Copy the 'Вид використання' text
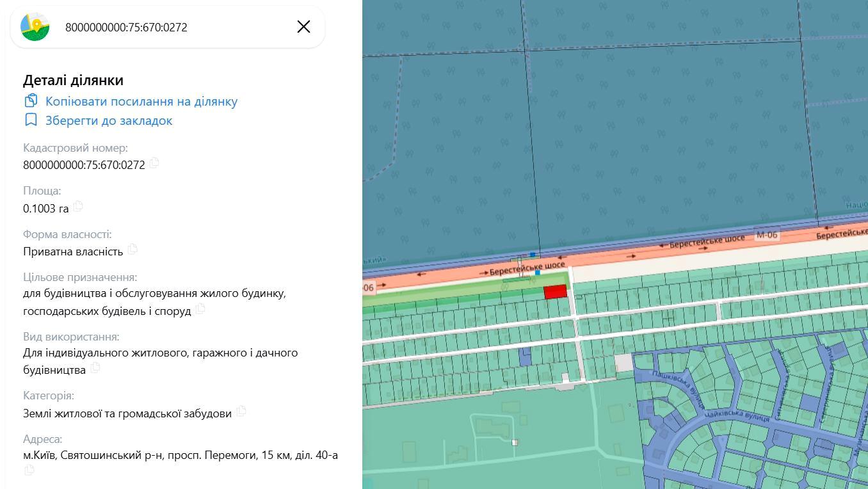This screenshot has height=489, width=868. tap(95, 367)
